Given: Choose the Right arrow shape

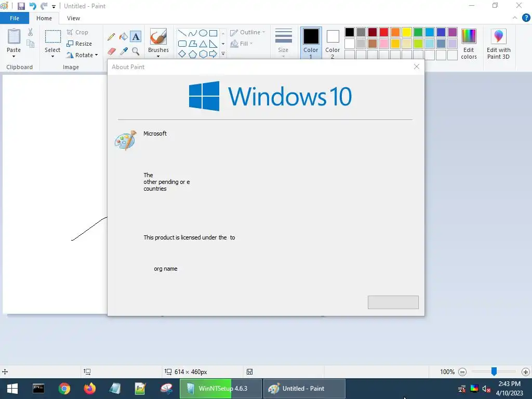Looking at the screenshot, I should (x=213, y=54).
